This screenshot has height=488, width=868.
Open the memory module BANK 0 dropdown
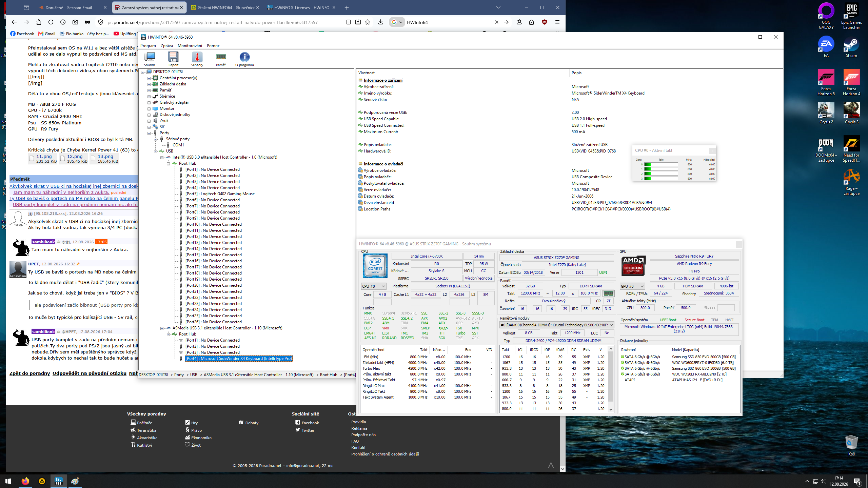(x=556, y=325)
